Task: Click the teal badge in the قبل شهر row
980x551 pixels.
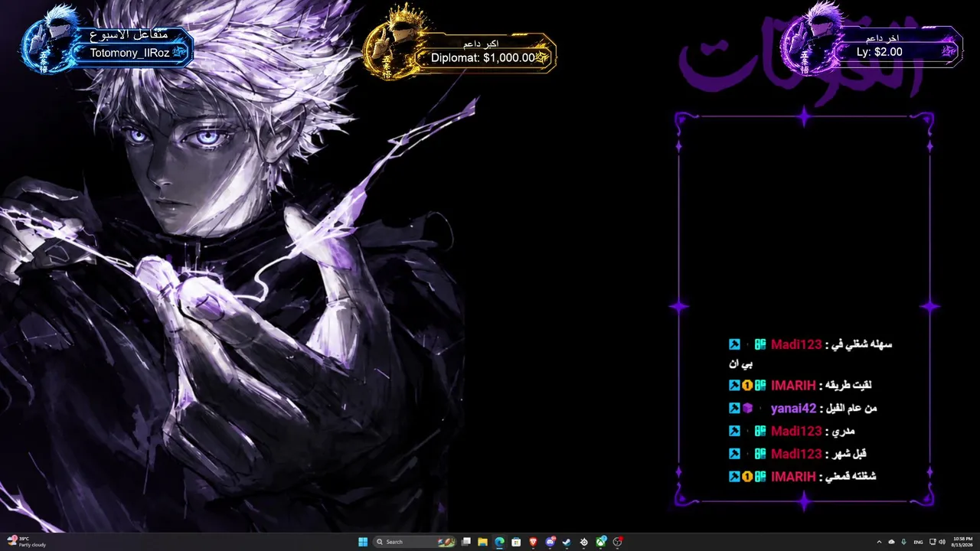Action: pyautogui.click(x=760, y=454)
